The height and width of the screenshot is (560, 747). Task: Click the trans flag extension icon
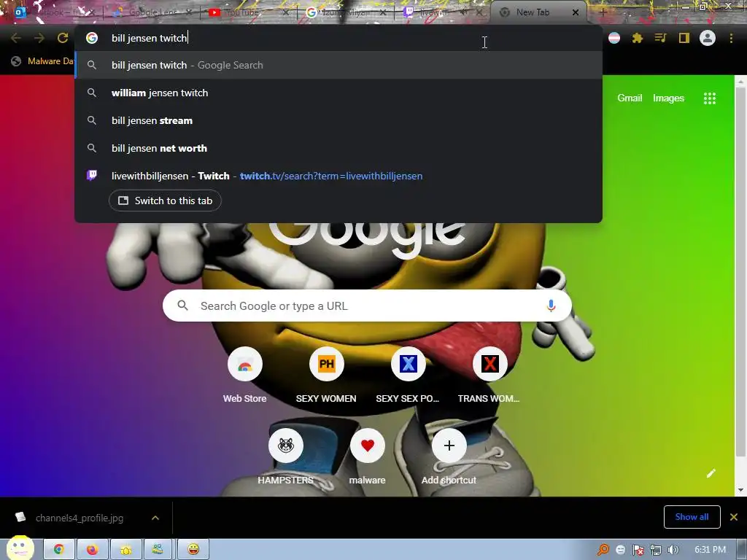tap(614, 38)
